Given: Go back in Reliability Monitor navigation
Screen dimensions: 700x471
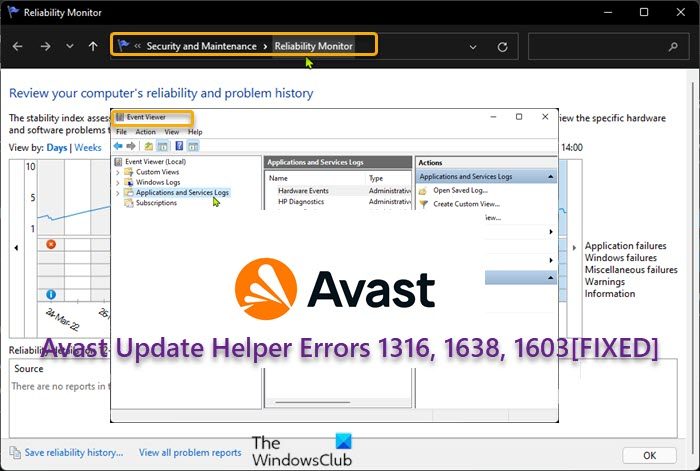Looking at the screenshot, I should [x=17, y=46].
